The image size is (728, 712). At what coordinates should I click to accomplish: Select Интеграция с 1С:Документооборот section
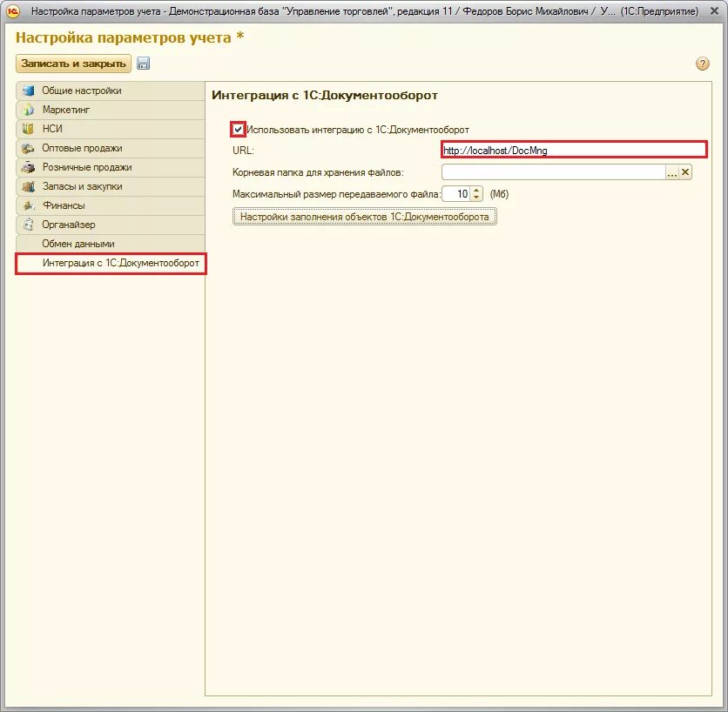point(111,263)
